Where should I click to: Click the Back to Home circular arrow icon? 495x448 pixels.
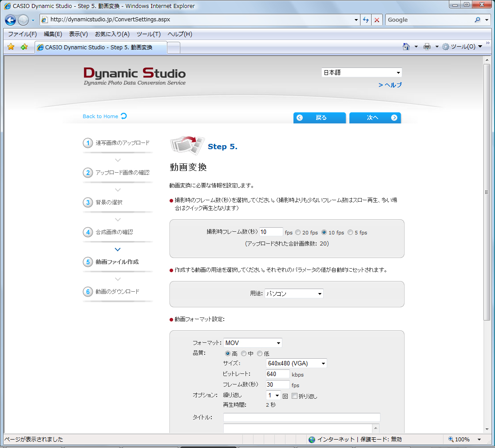123,116
